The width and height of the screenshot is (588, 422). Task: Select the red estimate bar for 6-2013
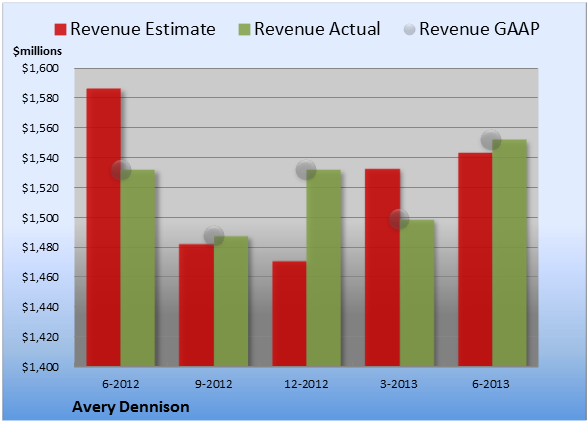click(475, 260)
